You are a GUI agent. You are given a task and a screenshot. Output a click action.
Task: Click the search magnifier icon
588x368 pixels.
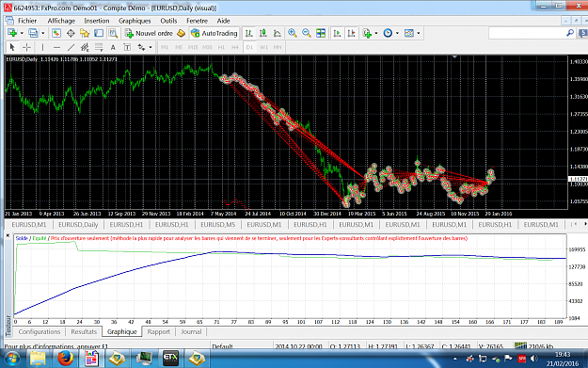click(570, 33)
